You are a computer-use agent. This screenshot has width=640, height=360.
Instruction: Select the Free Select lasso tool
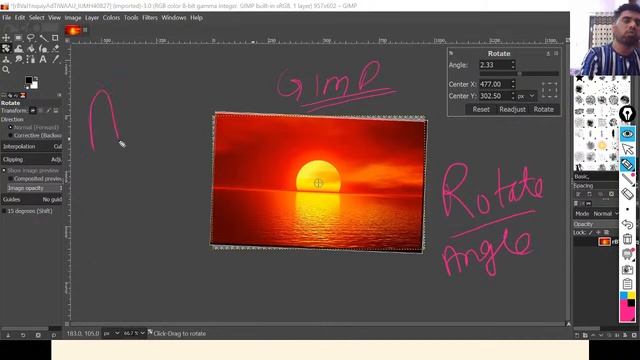click(31, 38)
